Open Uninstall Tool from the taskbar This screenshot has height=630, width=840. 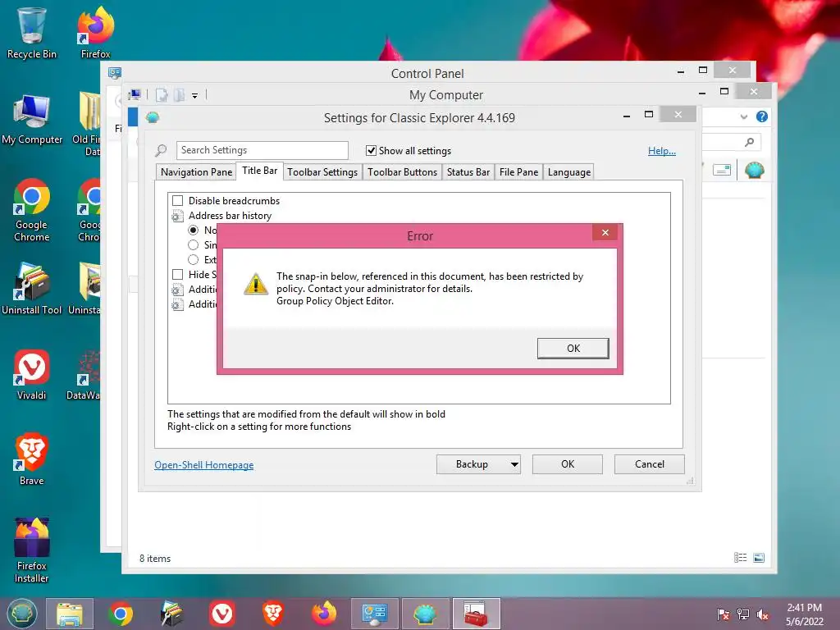(171, 614)
